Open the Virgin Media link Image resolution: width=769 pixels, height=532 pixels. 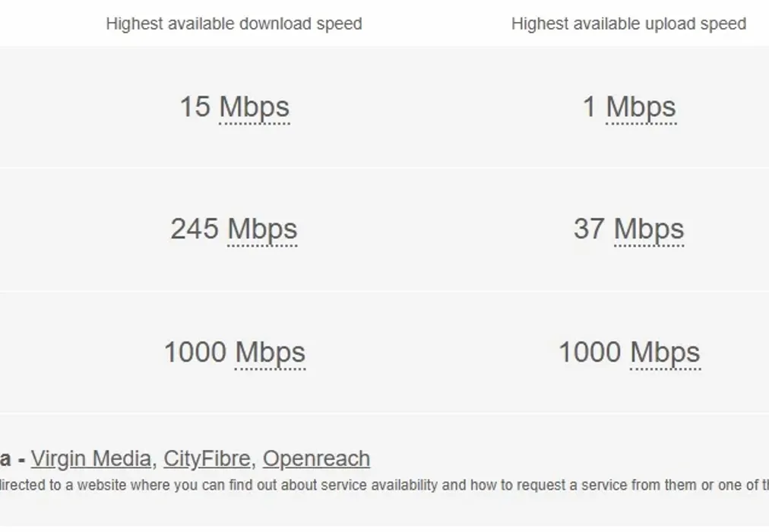90,459
